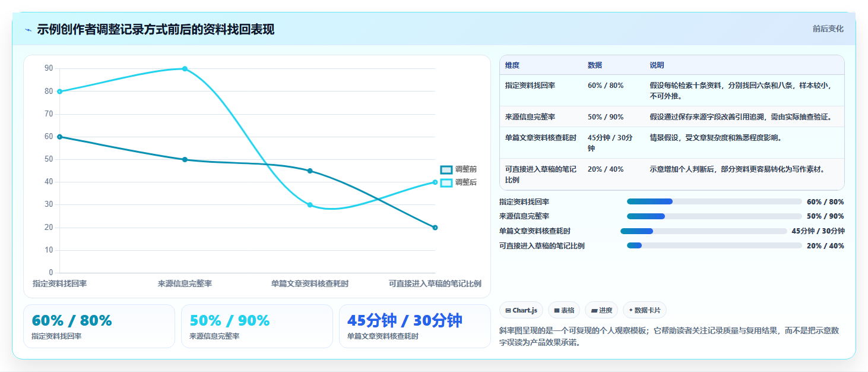Click table cell 来源信息完整率
The height and width of the screenshot is (372, 868).
(530, 117)
